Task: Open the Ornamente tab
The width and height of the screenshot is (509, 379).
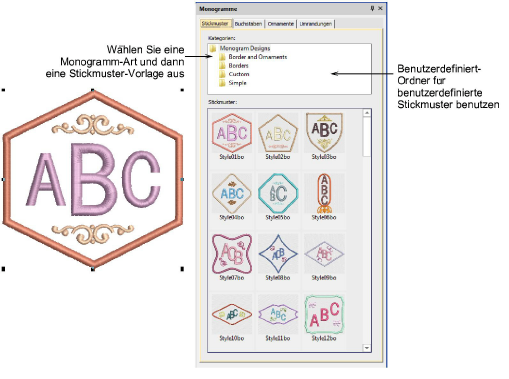Action: pyautogui.click(x=281, y=24)
